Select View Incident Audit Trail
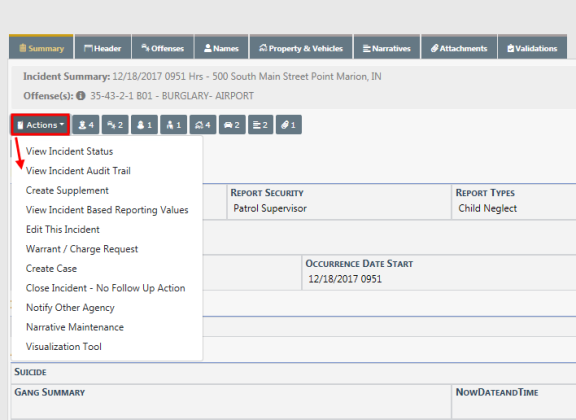Viewport: 576px width, 420px height. (x=78, y=171)
